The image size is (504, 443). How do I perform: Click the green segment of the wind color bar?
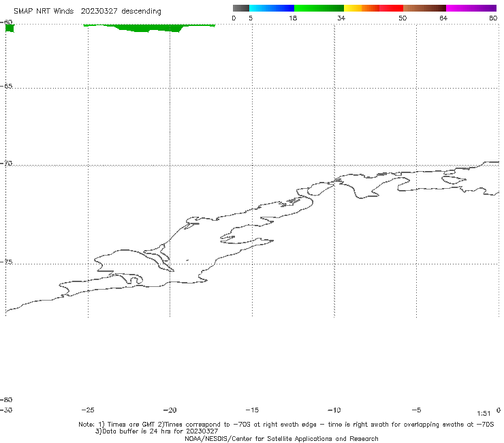pos(319,8)
